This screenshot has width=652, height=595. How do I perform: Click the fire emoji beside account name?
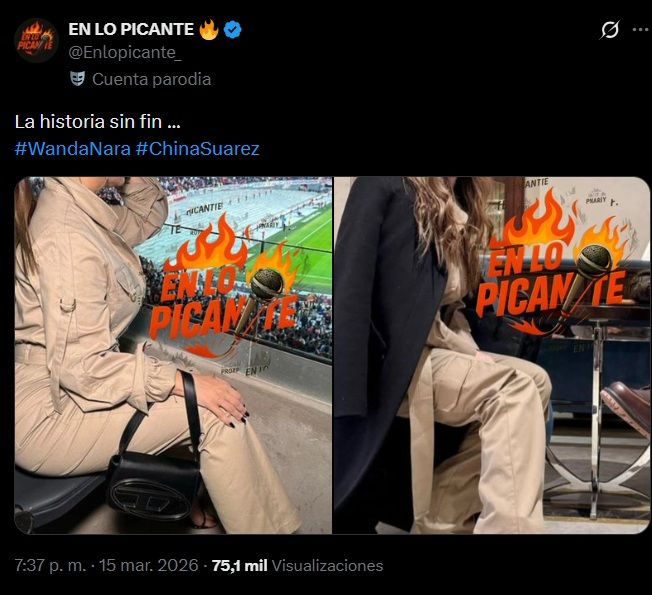click(209, 29)
